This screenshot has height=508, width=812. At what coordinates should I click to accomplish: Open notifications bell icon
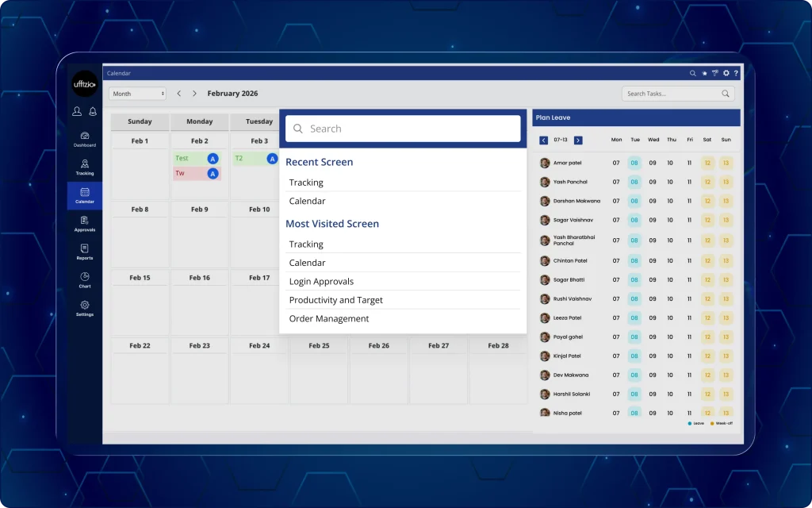[x=93, y=111]
